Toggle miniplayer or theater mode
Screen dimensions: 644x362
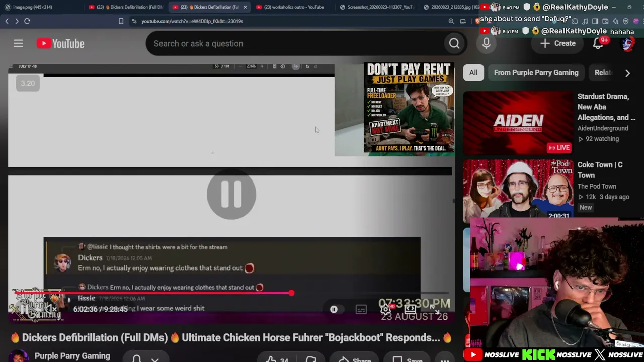411,309
